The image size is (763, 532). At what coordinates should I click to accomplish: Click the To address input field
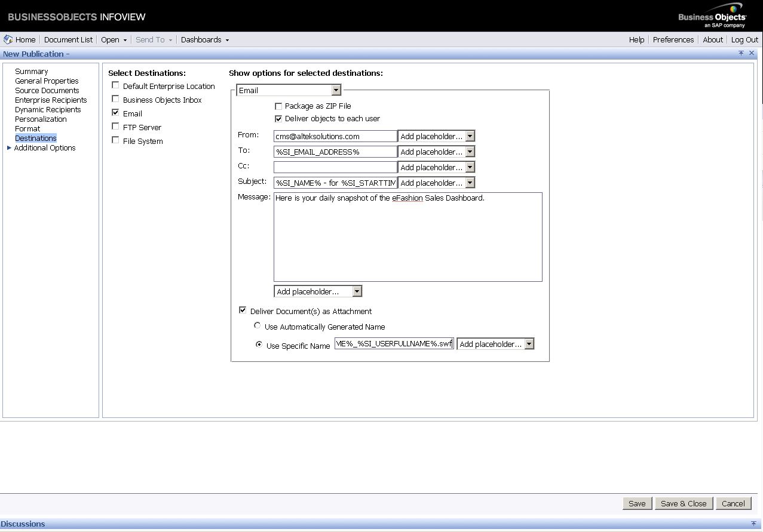[335, 152]
